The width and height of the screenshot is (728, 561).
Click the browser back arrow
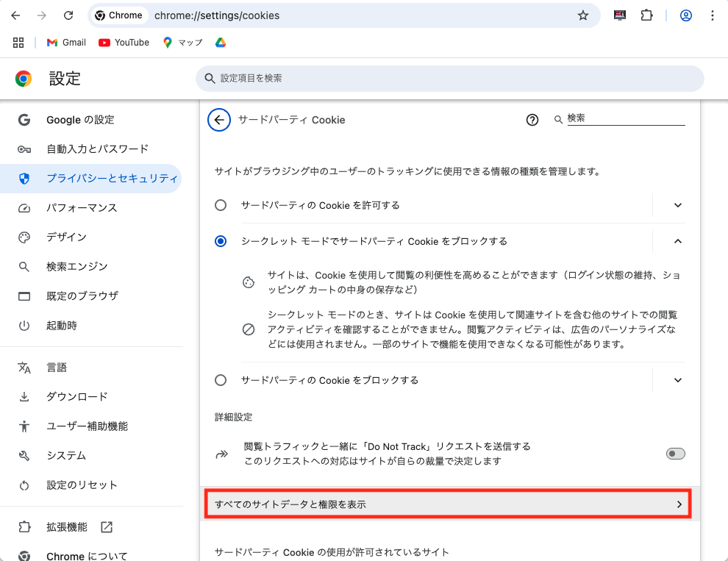pos(15,15)
